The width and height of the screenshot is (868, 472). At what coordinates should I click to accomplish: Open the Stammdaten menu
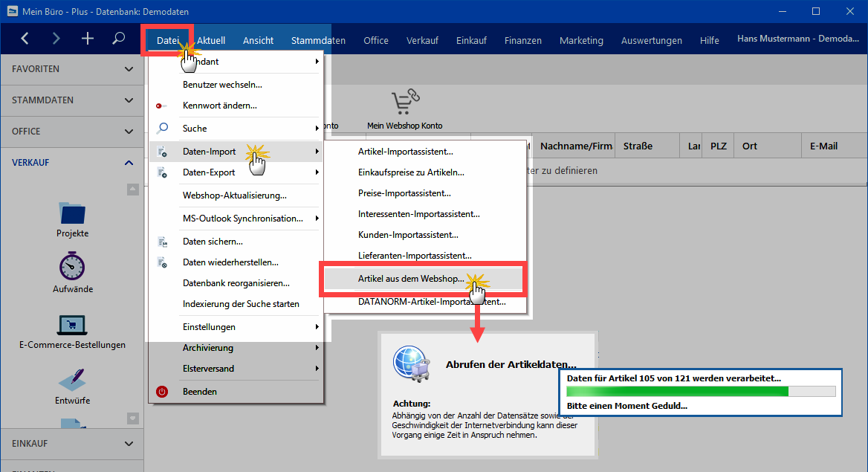pos(318,40)
